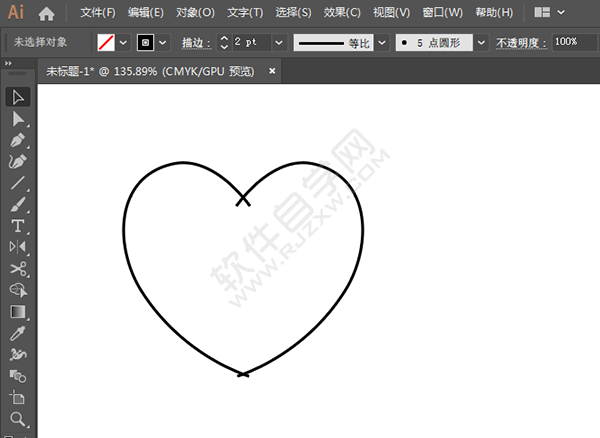This screenshot has width=600, height=438.
Task: Select the Type tool
Action: (x=18, y=226)
